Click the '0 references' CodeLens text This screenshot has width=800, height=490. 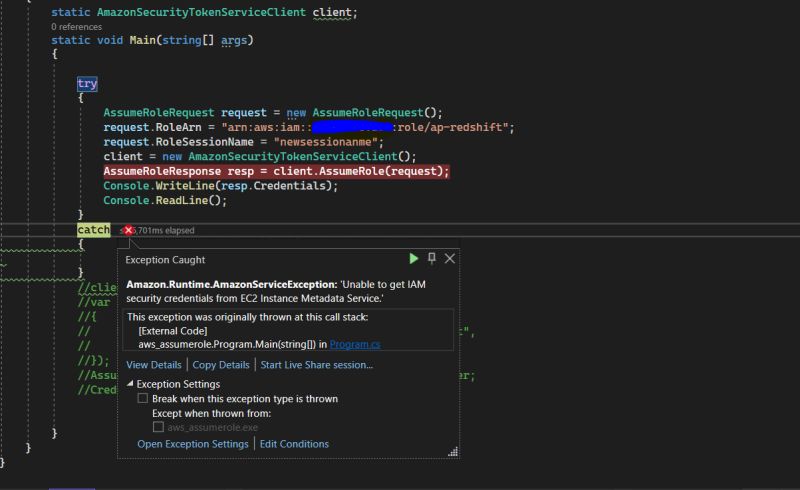pyautogui.click(x=77, y=27)
